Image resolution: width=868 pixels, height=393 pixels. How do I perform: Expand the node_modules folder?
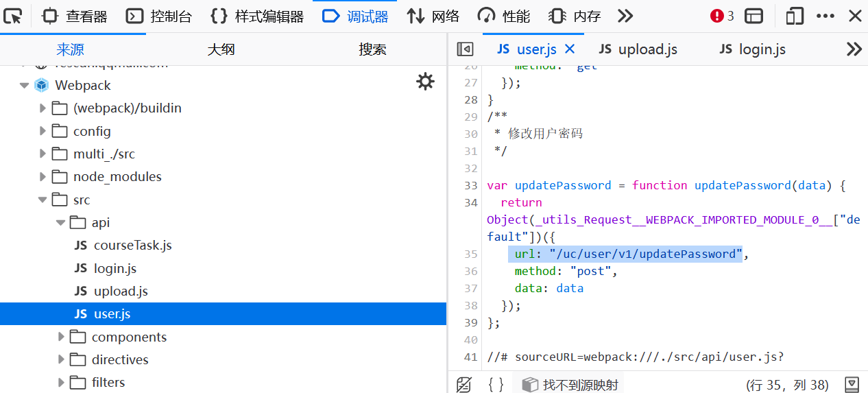point(43,177)
